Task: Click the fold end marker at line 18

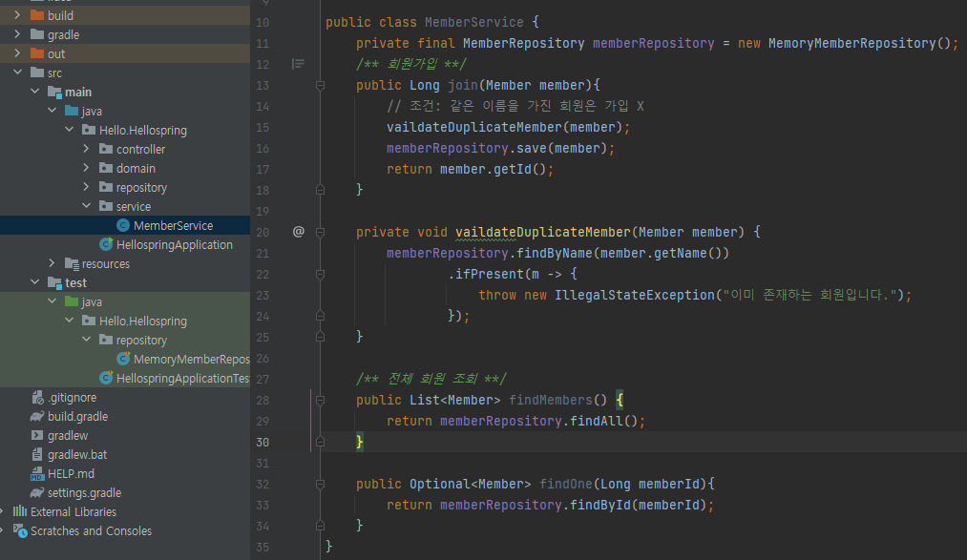Action: tap(320, 190)
